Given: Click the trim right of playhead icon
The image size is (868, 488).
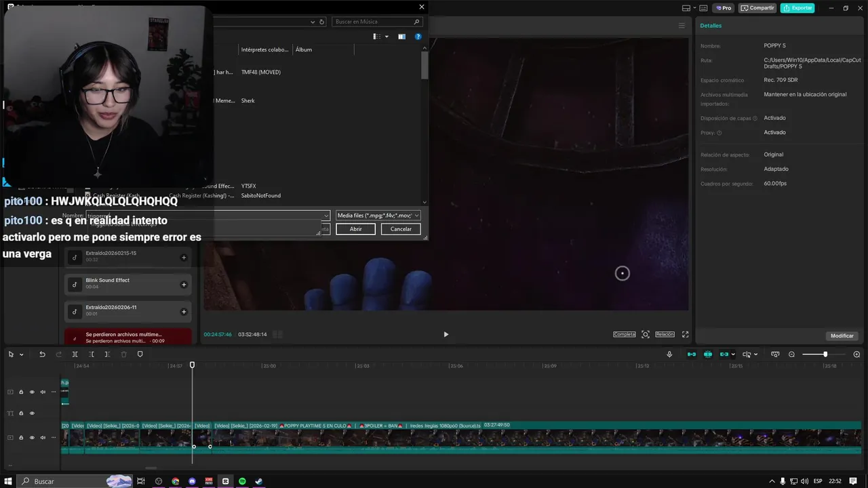Looking at the screenshot, I should pyautogui.click(x=107, y=354).
